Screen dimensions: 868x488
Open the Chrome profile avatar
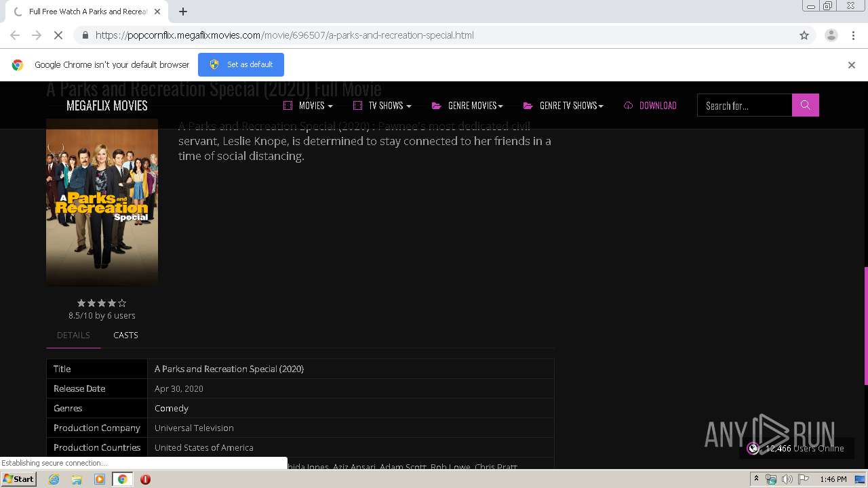(x=831, y=35)
